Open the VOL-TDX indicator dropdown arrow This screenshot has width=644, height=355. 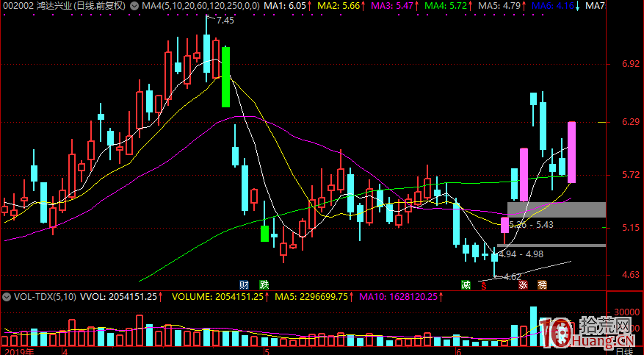[6, 296]
